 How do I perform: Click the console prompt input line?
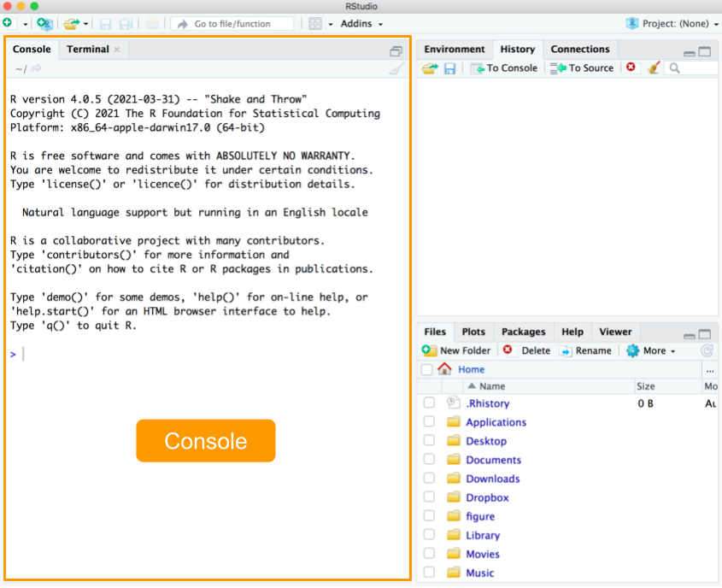coord(208,354)
